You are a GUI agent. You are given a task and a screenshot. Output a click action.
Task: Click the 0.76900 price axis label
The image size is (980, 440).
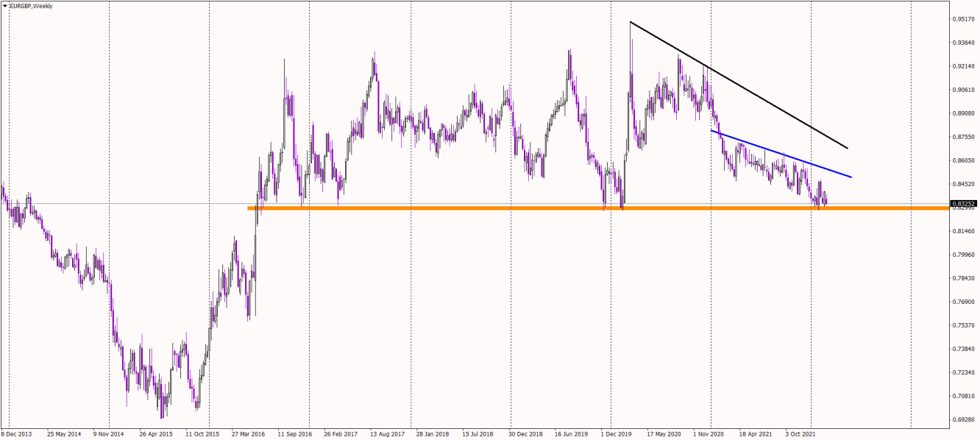[x=963, y=302]
